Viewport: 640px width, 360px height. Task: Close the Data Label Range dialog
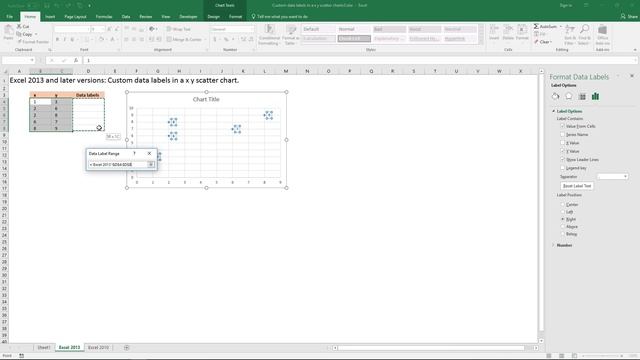[149, 153]
